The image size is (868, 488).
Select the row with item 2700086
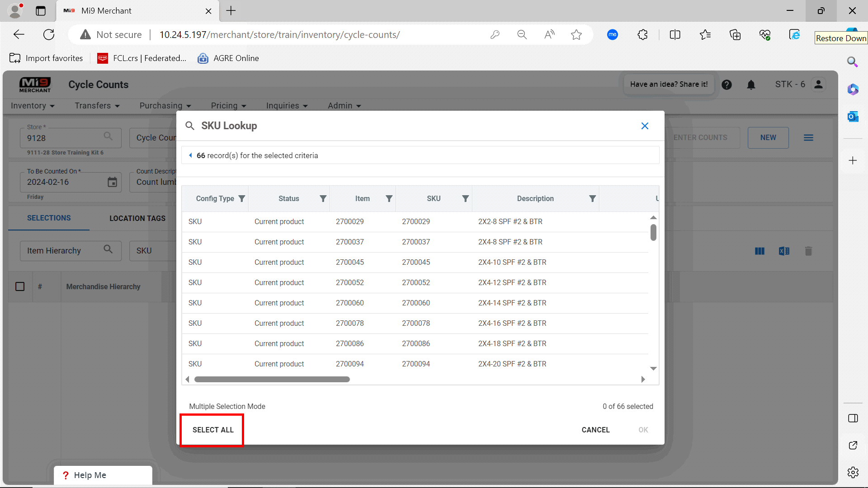click(415, 344)
